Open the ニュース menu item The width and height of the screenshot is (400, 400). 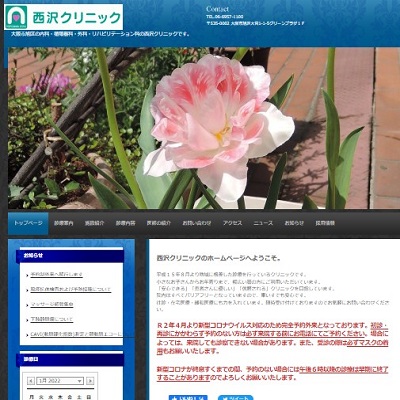pyautogui.click(x=263, y=223)
